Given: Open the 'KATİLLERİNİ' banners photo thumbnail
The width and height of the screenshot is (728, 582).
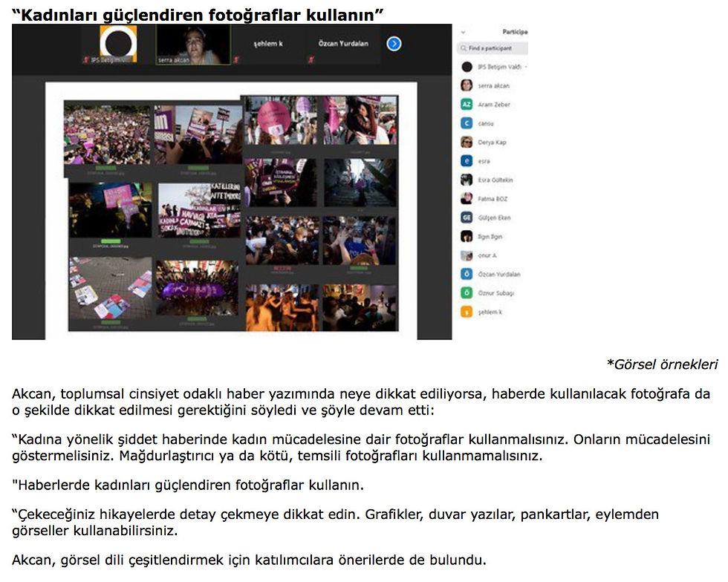Looking at the screenshot, I should coord(199,210).
